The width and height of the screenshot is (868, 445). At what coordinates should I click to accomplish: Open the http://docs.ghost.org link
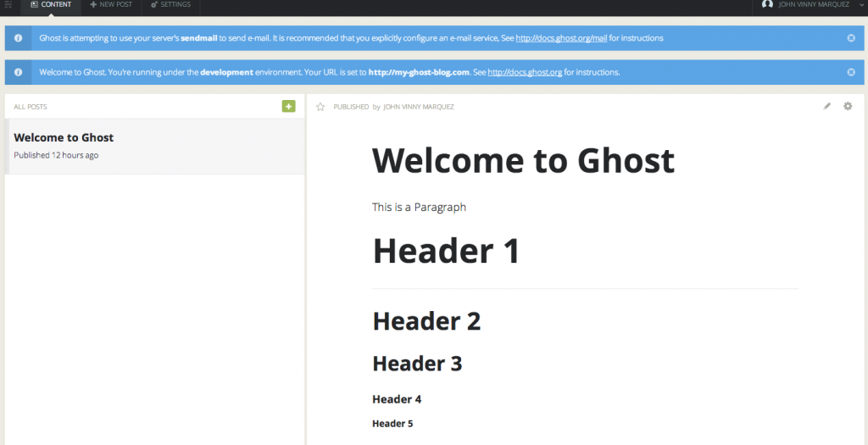[x=525, y=73]
